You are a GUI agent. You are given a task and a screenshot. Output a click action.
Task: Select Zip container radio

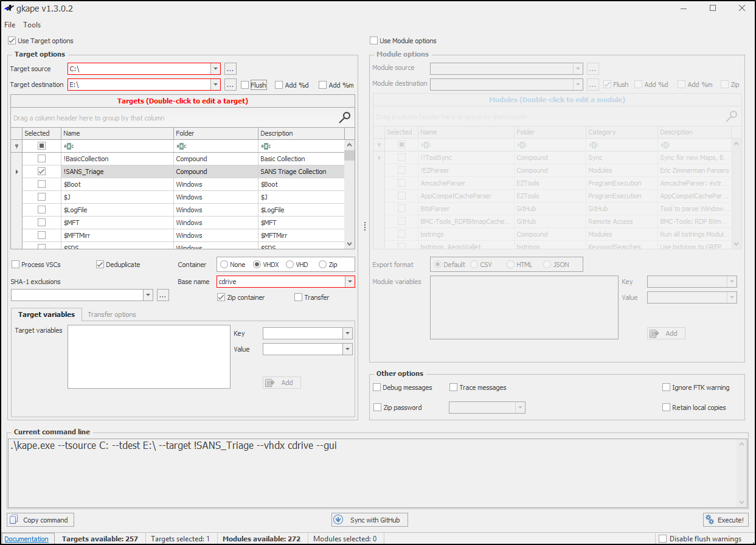point(322,265)
